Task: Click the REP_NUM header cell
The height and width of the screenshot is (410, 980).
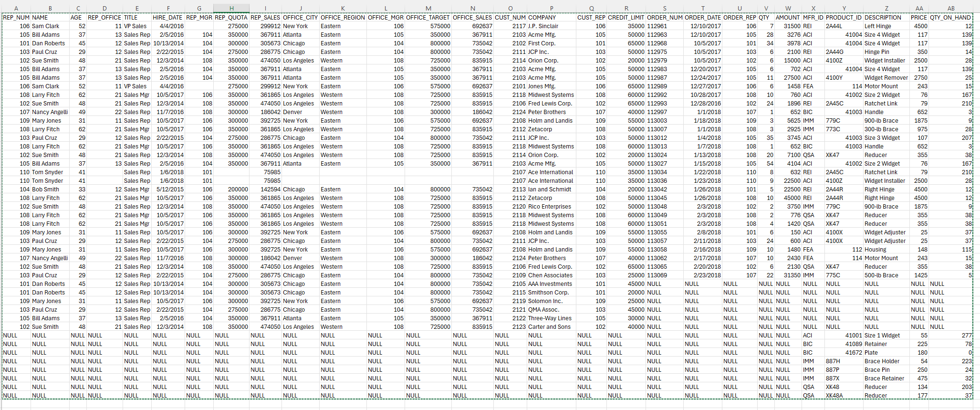Action: (x=16, y=17)
